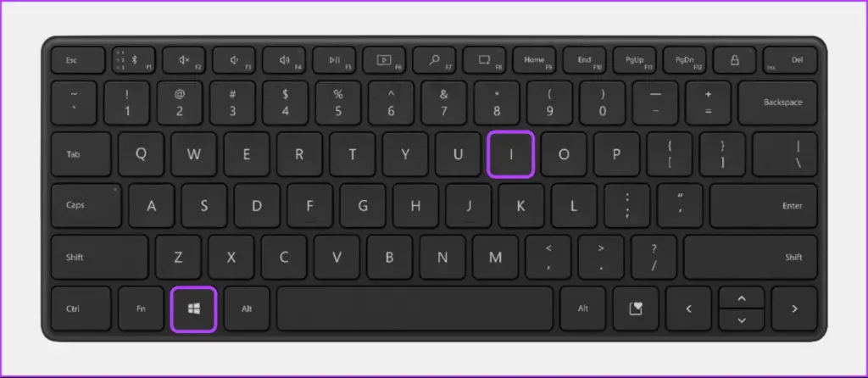Click the Fn key
This screenshot has width=868, height=378.
(141, 309)
